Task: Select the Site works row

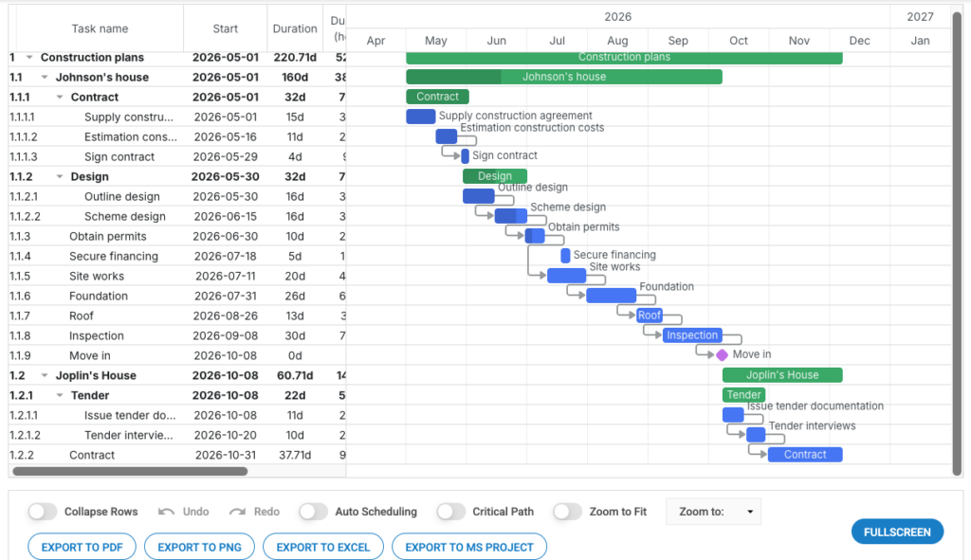Action: click(177, 276)
